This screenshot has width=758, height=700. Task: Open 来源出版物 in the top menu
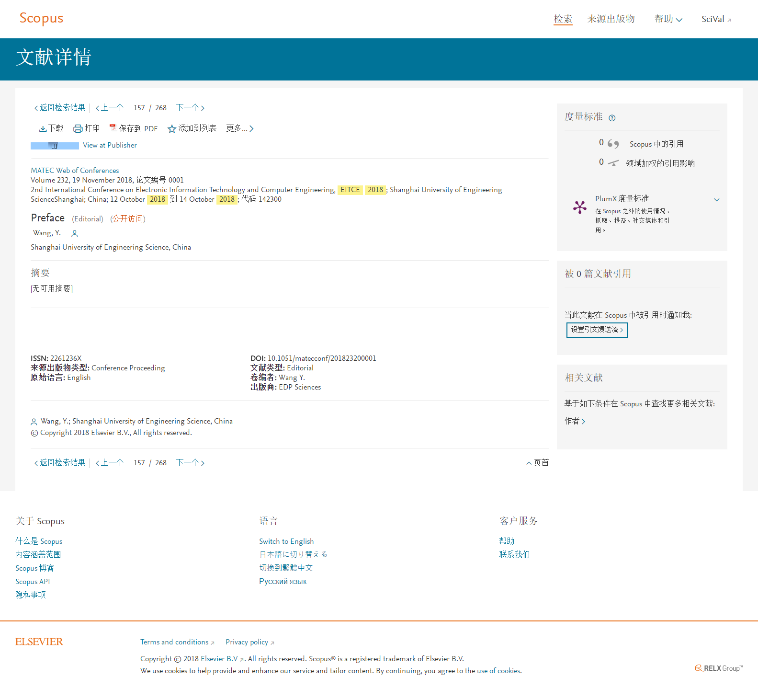click(611, 19)
